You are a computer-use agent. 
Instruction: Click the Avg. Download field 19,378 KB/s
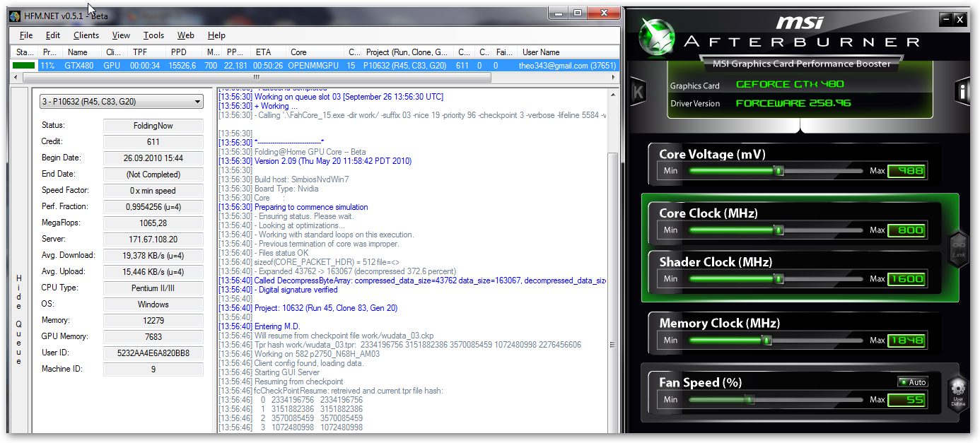pos(153,256)
